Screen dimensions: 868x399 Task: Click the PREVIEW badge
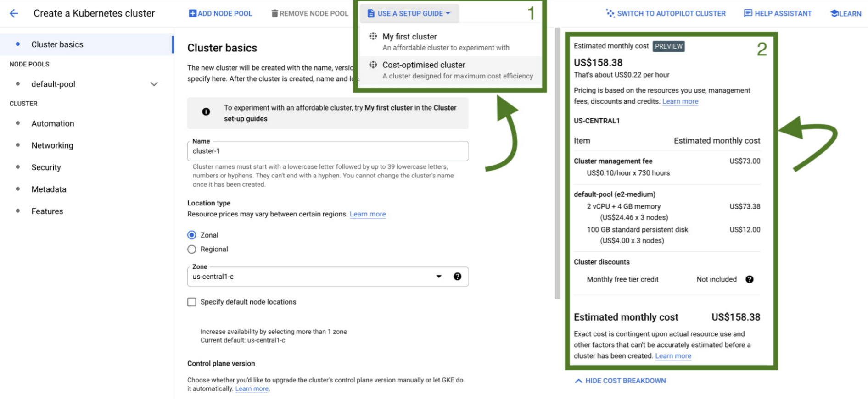668,46
